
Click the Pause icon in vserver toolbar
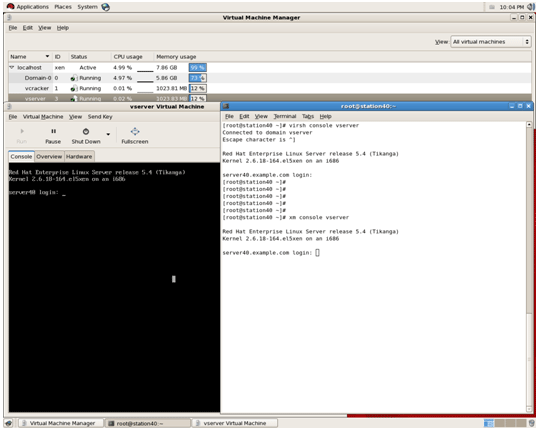click(x=54, y=131)
